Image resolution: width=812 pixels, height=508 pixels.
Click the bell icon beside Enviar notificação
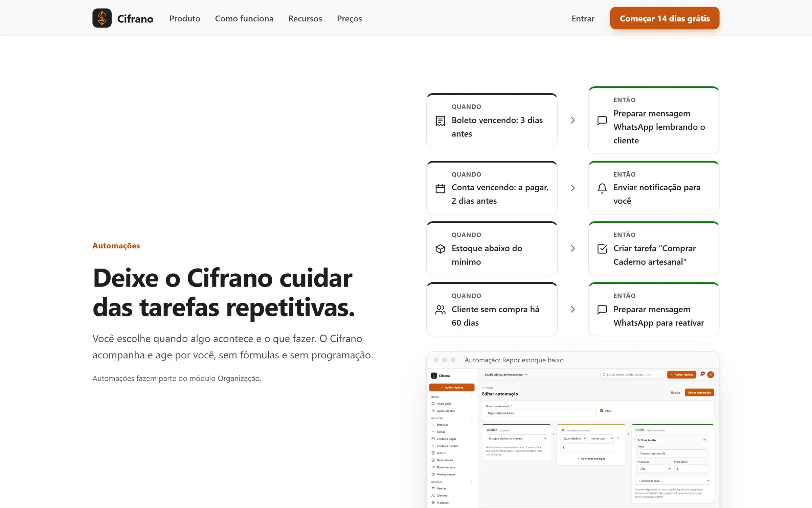point(602,188)
